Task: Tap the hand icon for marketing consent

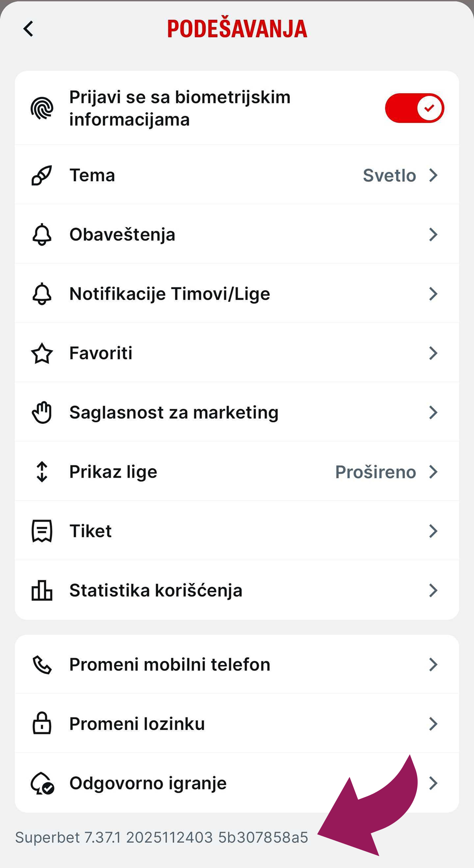Action: [42, 413]
